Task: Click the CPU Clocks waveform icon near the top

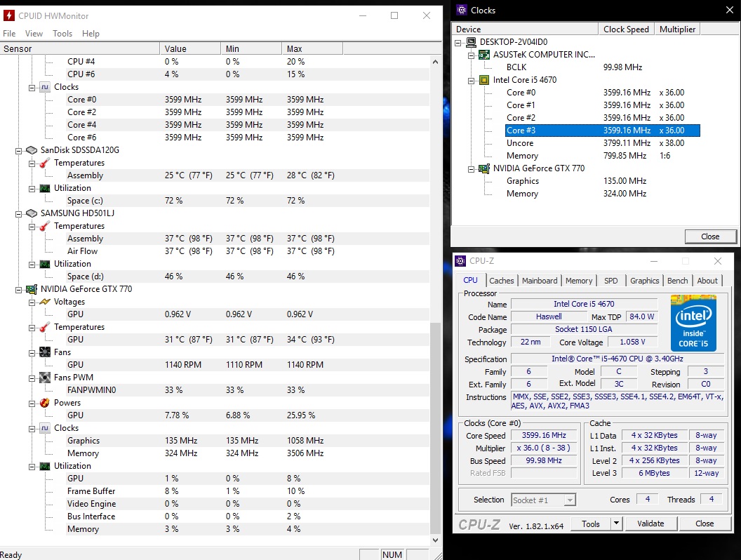Action: (45, 87)
